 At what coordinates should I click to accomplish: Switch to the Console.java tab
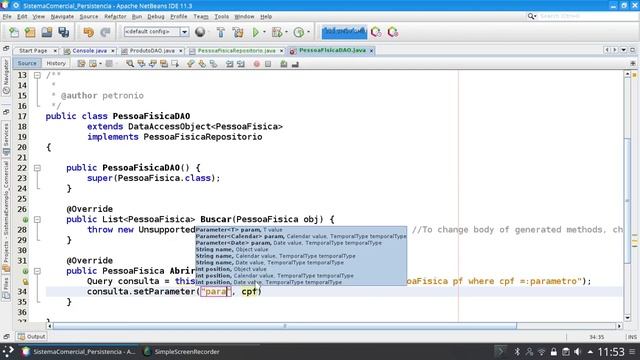pyautogui.click(x=89, y=51)
